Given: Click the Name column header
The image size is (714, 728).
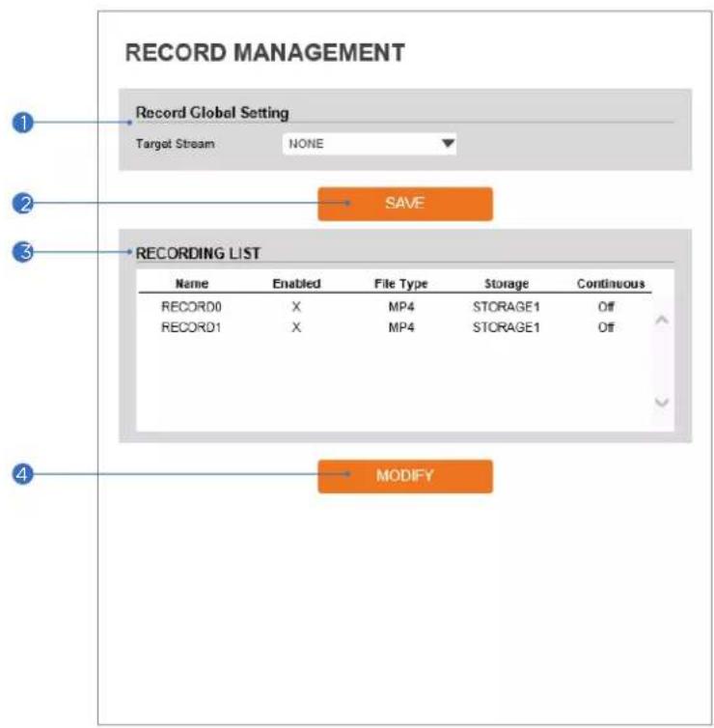Looking at the screenshot, I should [x=192, y=284].
